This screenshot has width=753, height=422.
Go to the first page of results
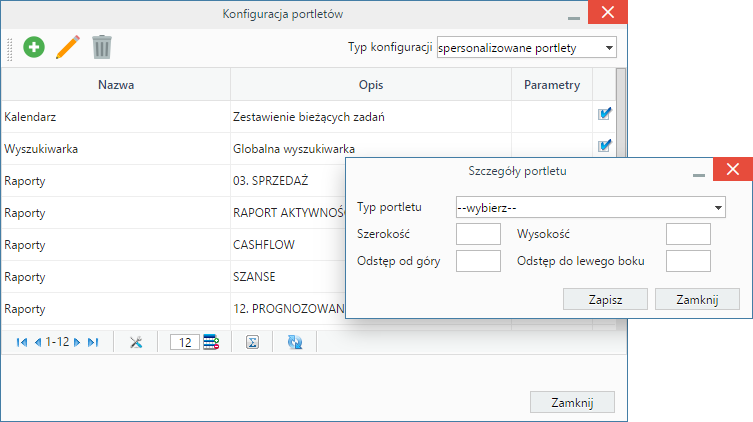[x=22, y=342]
